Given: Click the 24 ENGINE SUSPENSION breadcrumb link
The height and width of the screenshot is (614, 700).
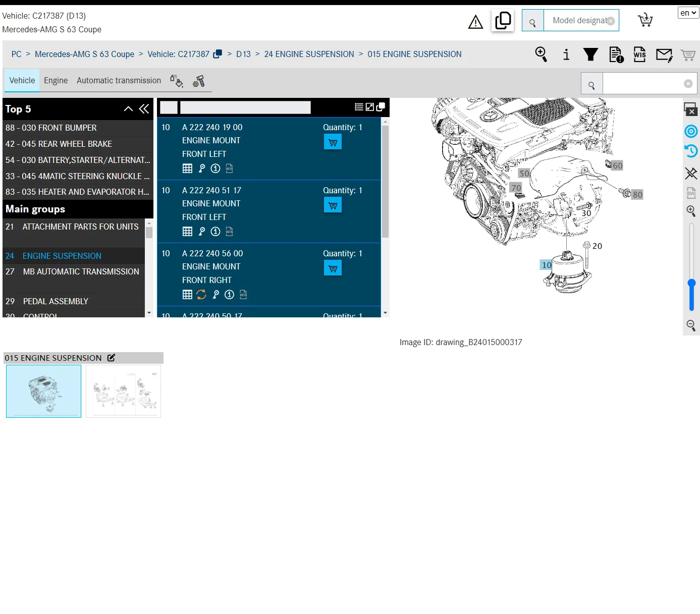Looking at the screenshot, I should coord(309,54).
